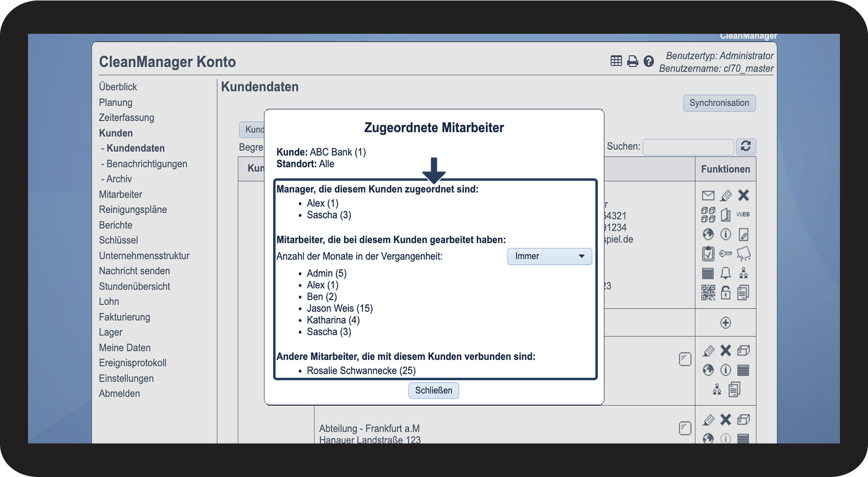Click the envelope email icon in Funktionen
Screen dimensions: 868x477
click(x=708, y=196)
